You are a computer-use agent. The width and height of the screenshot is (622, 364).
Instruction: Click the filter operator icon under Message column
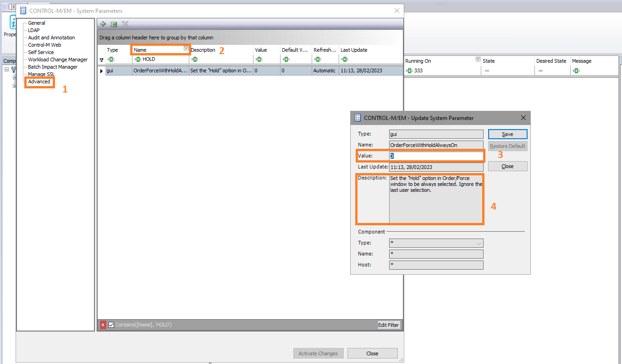(x=576, y=71)
